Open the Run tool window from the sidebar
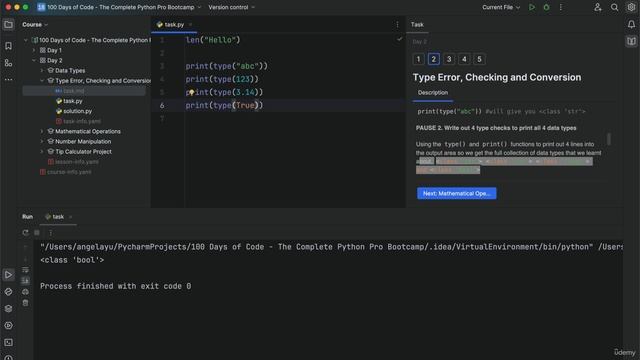 pyautogui.click(x=8, y=275)
